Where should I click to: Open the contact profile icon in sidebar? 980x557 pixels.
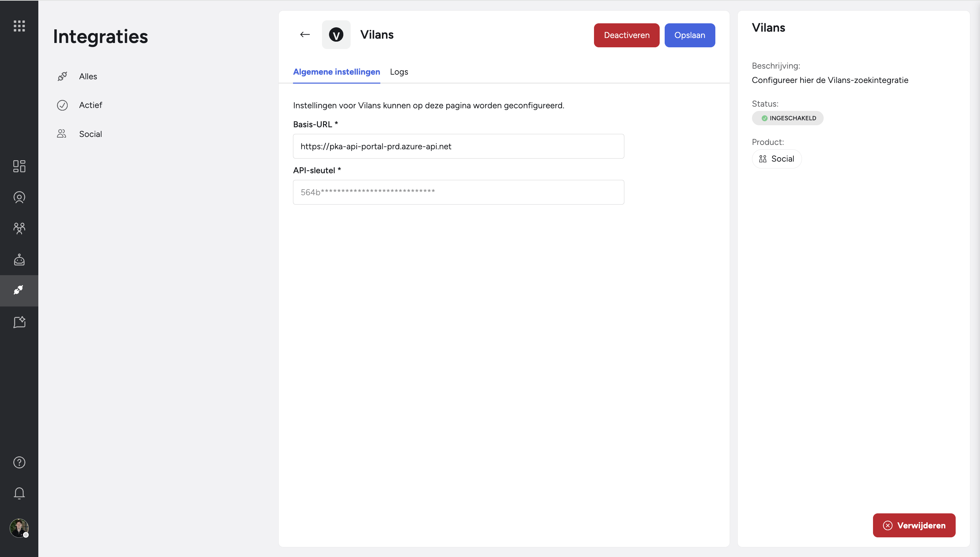pos(19,198)
